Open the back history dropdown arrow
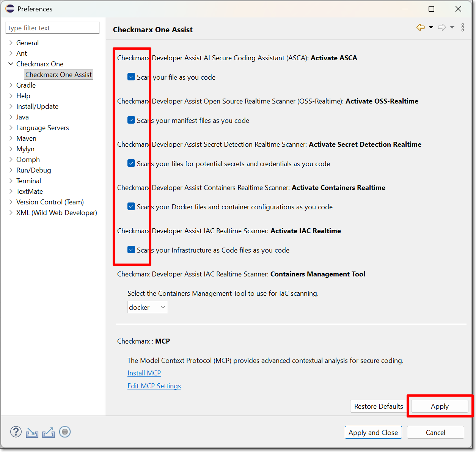 (431, 27)
